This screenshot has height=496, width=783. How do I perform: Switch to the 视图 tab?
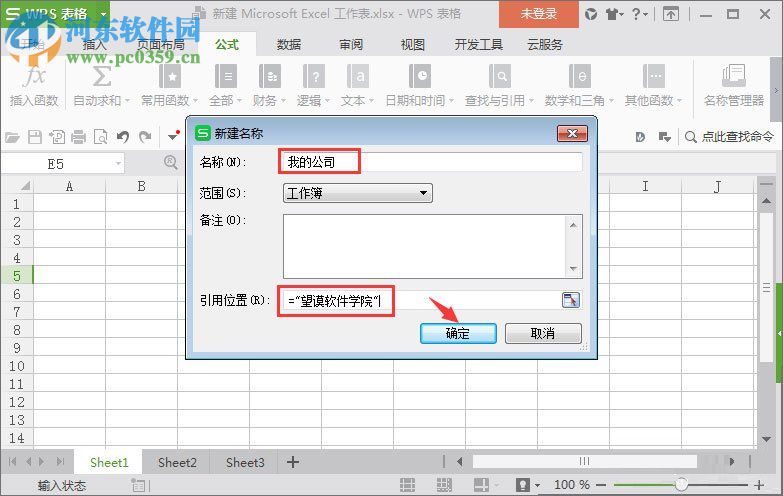(x=412, y=45)
